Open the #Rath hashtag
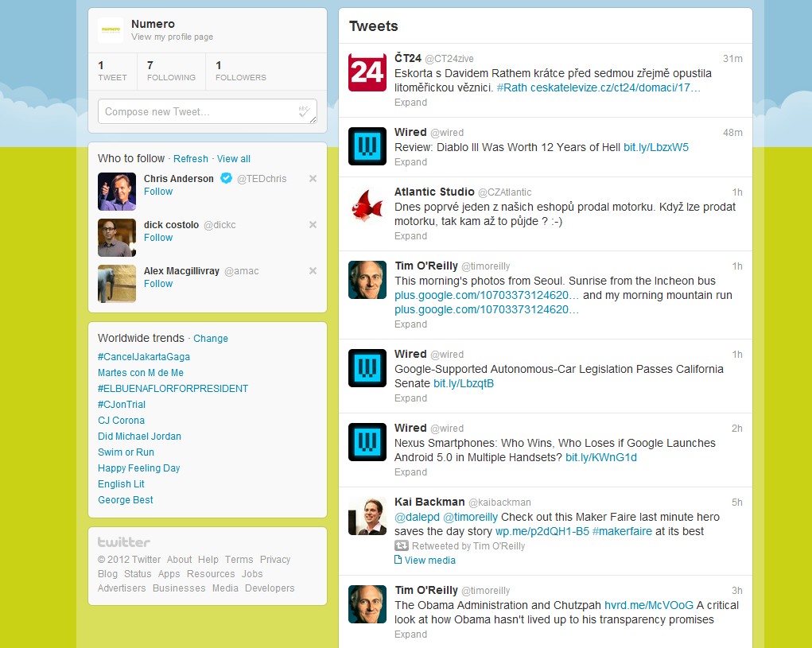Image resolution: width=812 pixels, height=648 pixels. pyautogui.click(x=511, y=87)
